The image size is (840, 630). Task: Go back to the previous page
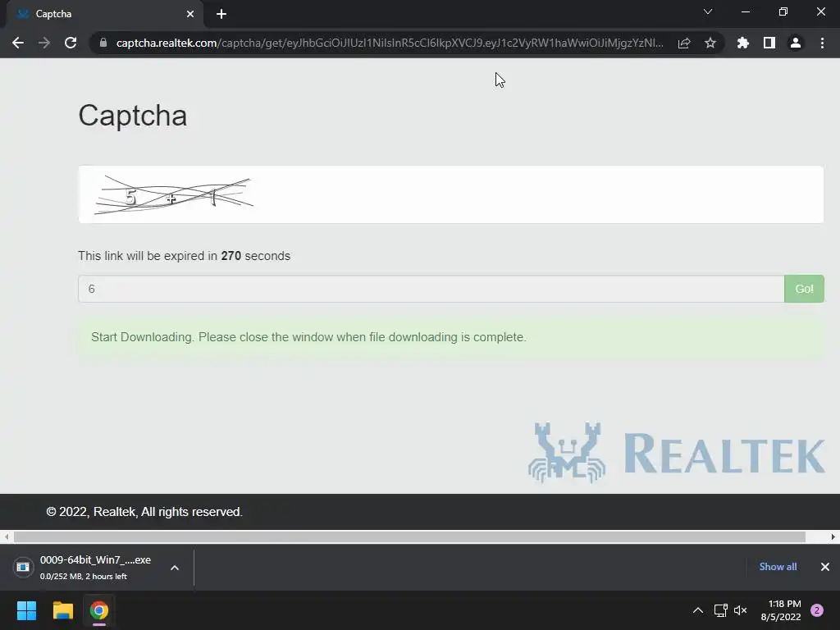coord(18,43)
